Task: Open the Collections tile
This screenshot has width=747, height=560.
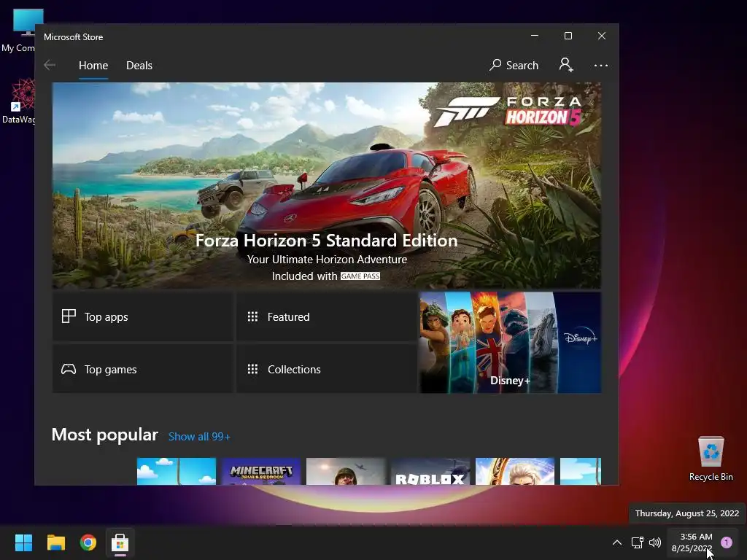Action: click(326, 369)
